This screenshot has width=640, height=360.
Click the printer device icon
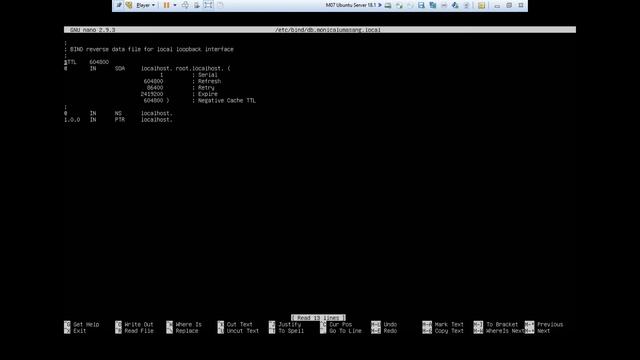coord(444,5)
